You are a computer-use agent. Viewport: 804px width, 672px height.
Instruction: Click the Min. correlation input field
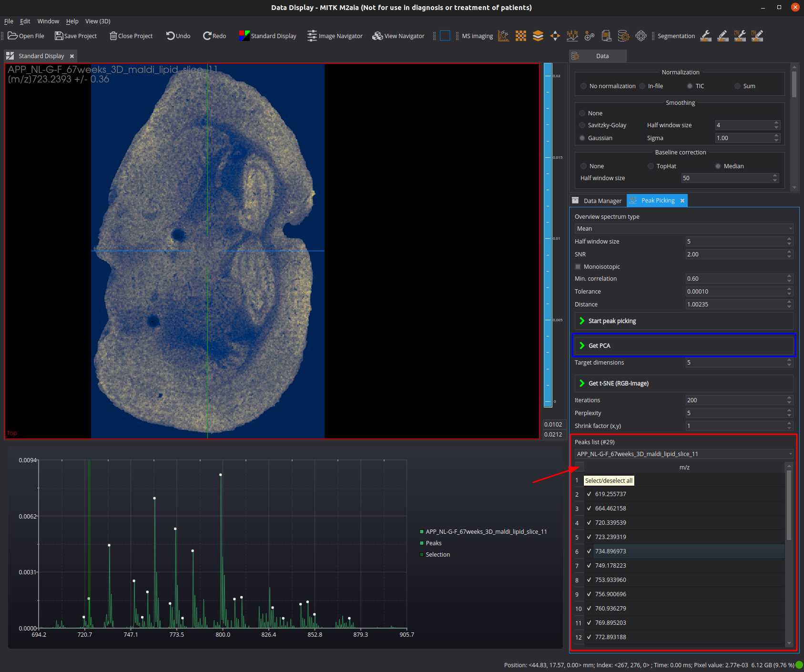pos(735,278)
